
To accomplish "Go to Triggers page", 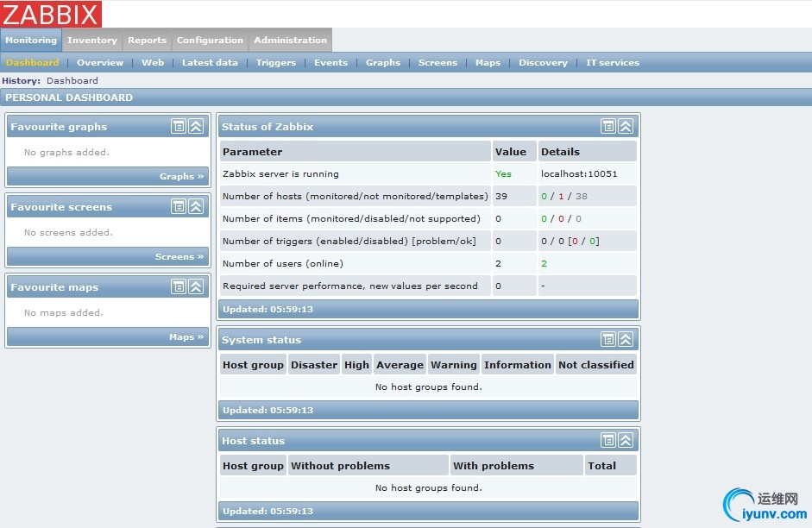I will [276, 63].
